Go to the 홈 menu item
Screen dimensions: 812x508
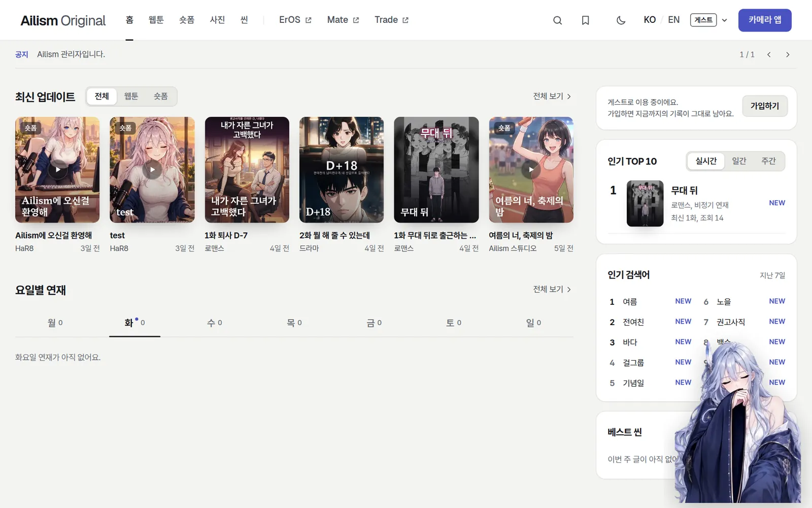[129, 20]
